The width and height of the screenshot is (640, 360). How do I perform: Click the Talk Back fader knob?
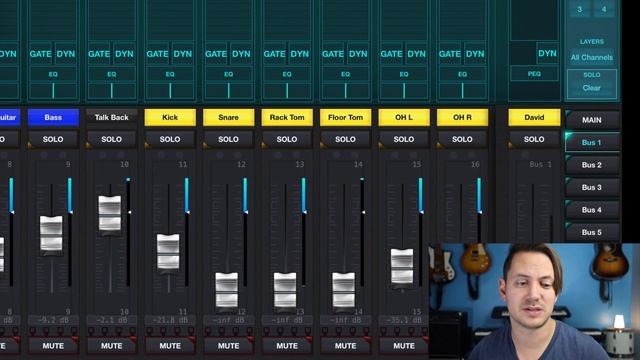point(110,213)
